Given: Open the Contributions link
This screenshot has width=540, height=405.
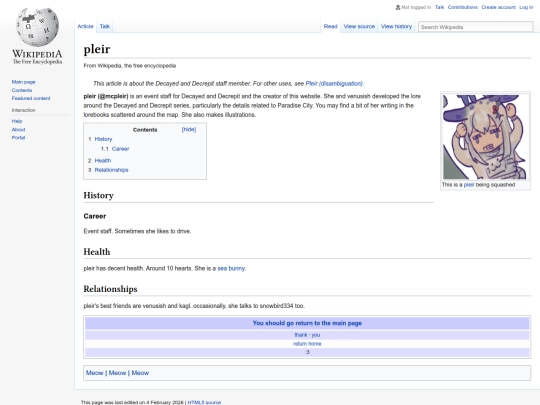Looking at the screenshot, I should pos(463,7).
